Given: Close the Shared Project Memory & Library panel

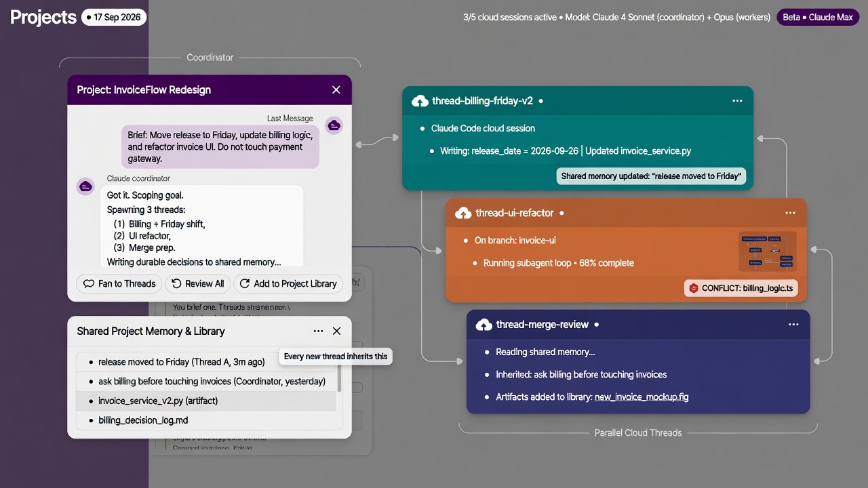Looking at the screenshot, I should (x=336, y=331).
